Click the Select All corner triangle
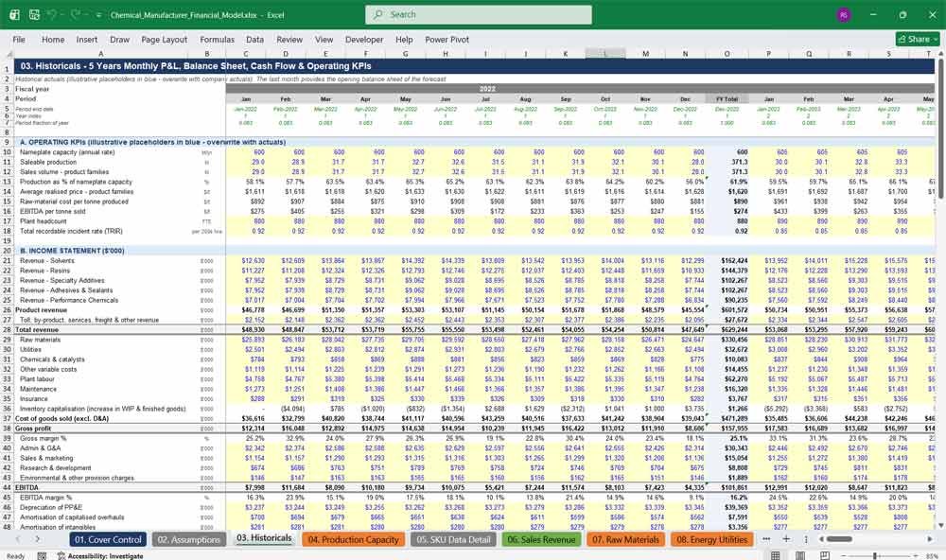This screenshot has width=946, height=560. pyautogui.click(x=8, y=54)
